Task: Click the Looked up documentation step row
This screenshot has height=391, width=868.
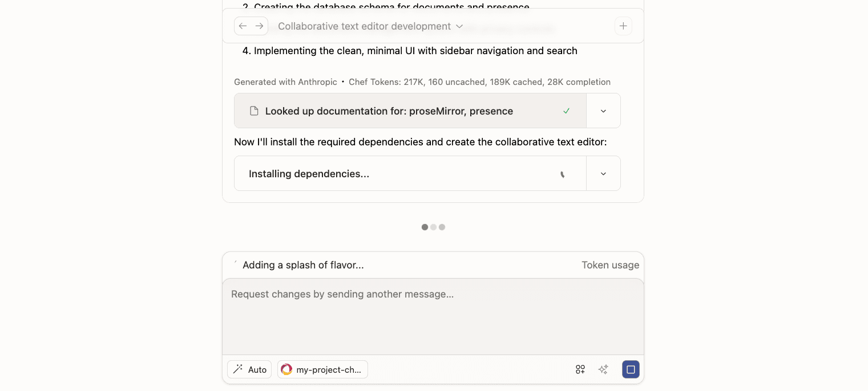Action: (399, 111)
